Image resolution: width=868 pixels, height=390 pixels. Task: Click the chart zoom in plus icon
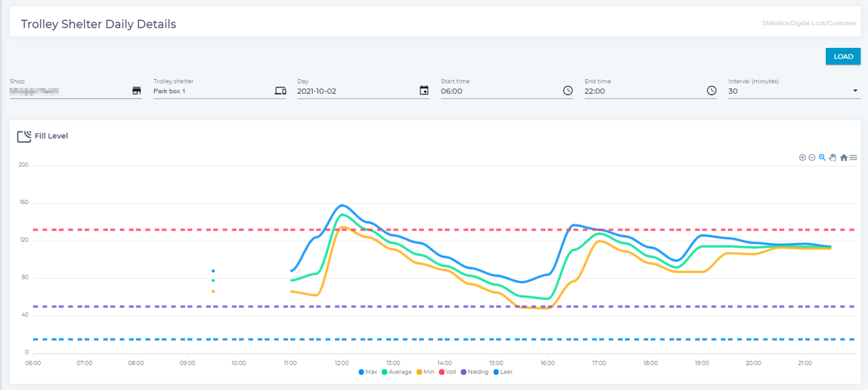tap(803, 157)
